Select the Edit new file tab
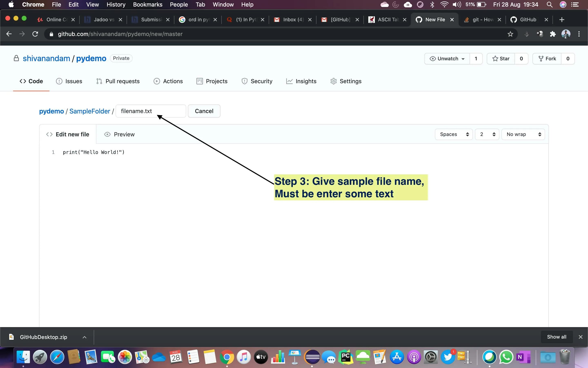 [x=68, y=134]
